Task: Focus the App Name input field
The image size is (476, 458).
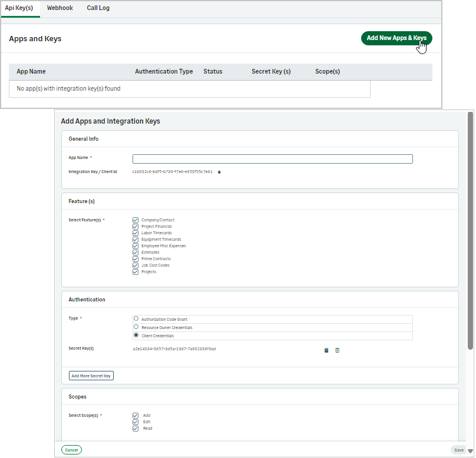Action: (273, 159)
